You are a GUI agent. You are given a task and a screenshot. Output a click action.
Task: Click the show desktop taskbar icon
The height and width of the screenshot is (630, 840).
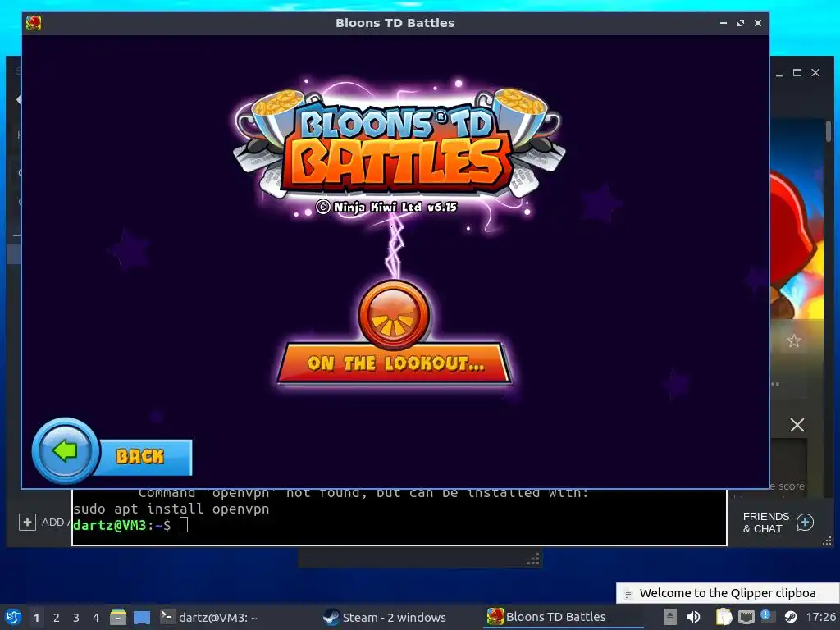pyautogui.click(x=142, y=617)
